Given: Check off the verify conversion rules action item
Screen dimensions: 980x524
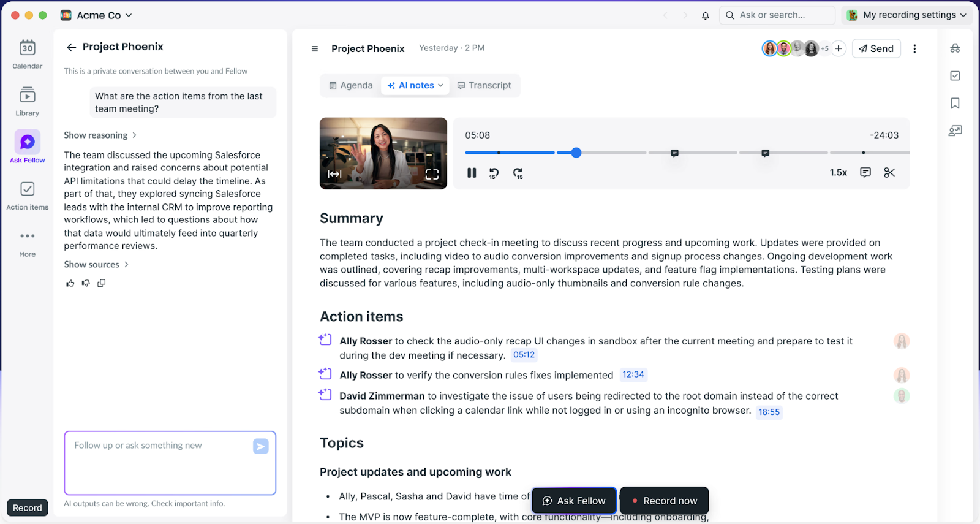Looking at the screenshot, I should pyautogui.click(x=325, y=374).
